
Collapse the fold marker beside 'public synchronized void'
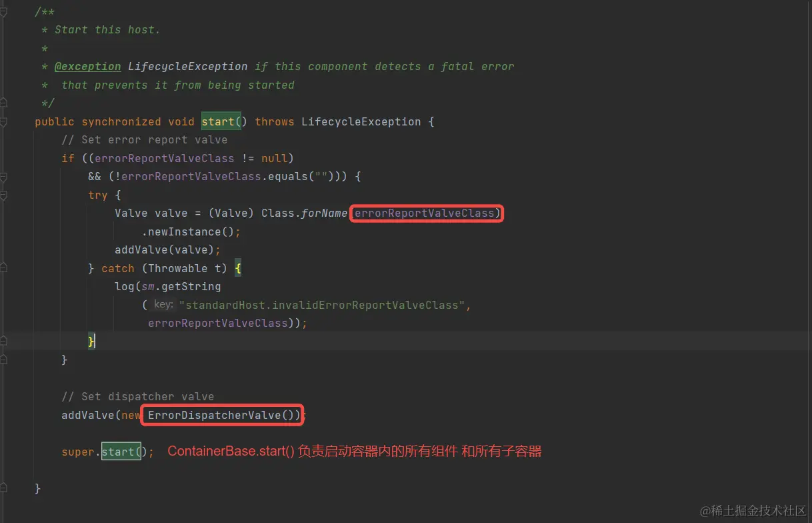pos(3,122)
